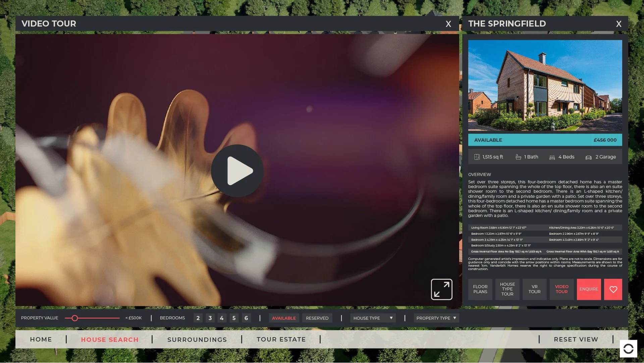The width and height of the screenshot is (644, 363).
Task: Expand video to fullscreen
Action: coord(441,289)
